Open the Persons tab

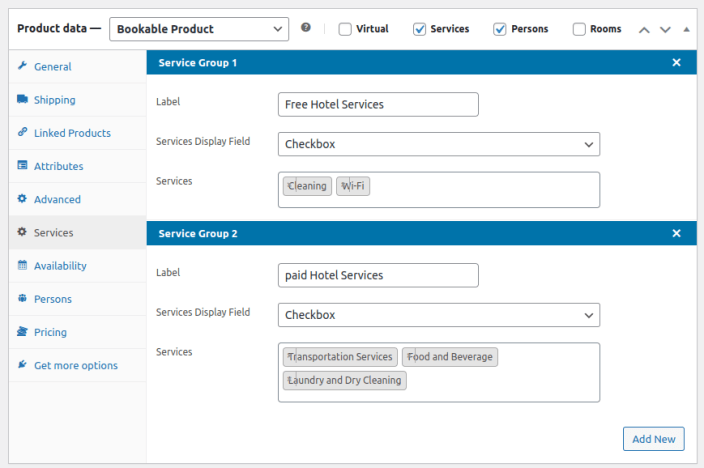click(x=78, y=299)
